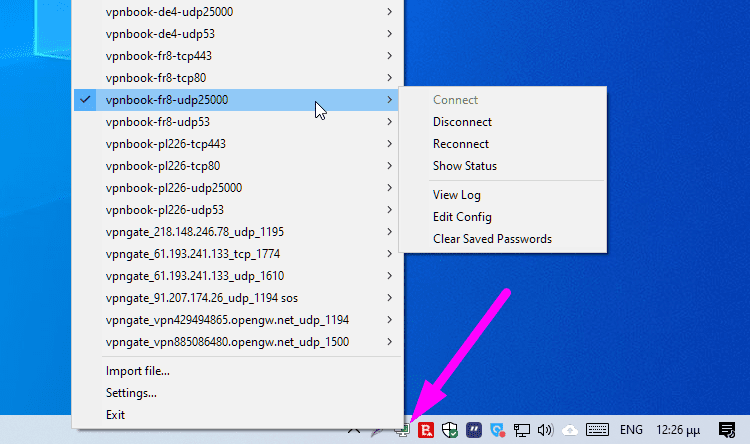The image size is (750, 444).
Task: Expand vpnbook-de4-udp25000 submenu arrow
Action: (x=389, y=11)
